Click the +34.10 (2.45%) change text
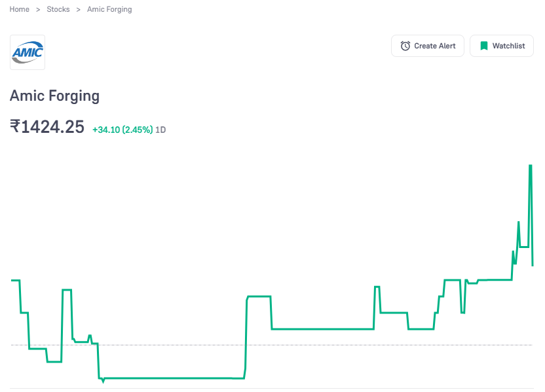The image size is (545, 392). click(122, 130)
